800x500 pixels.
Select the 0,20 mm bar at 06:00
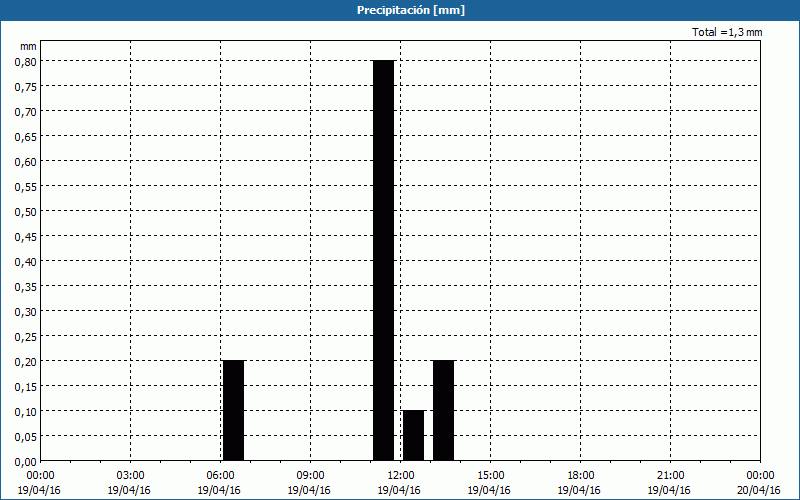pos(234,410)
